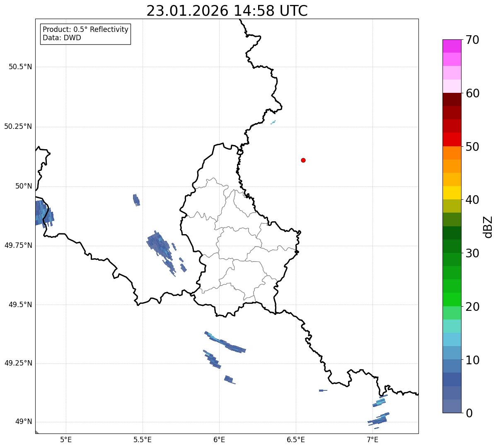
Task: Click the longitude label 5°E
Action: tap(66, 439)
